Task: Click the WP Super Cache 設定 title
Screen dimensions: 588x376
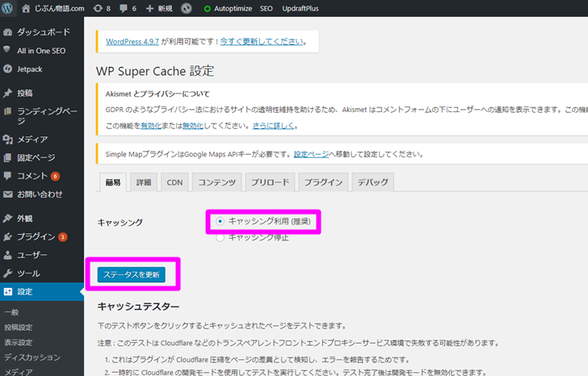Action: (155, 71)
